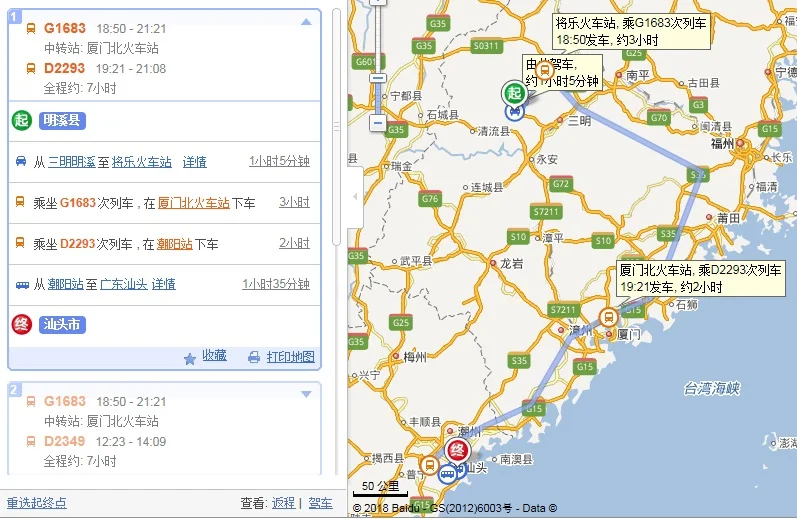Click the green 起 marker on the map

click(x=514, y=93)
